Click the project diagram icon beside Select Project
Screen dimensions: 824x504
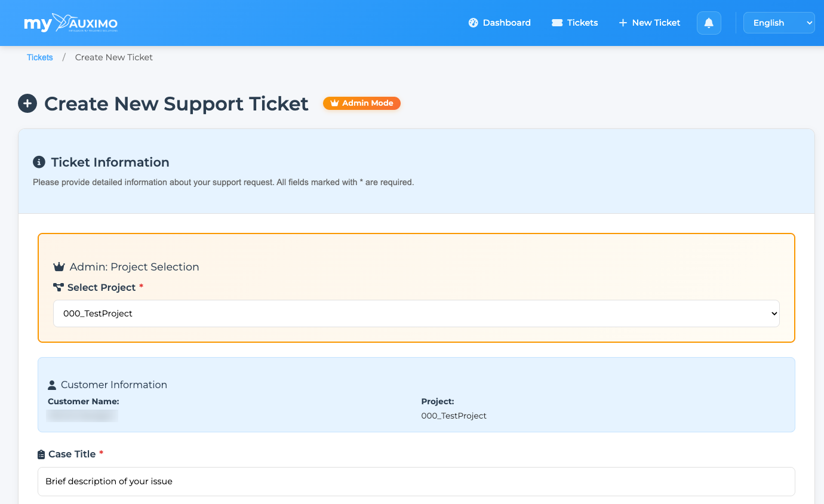(x=59, y=287)
